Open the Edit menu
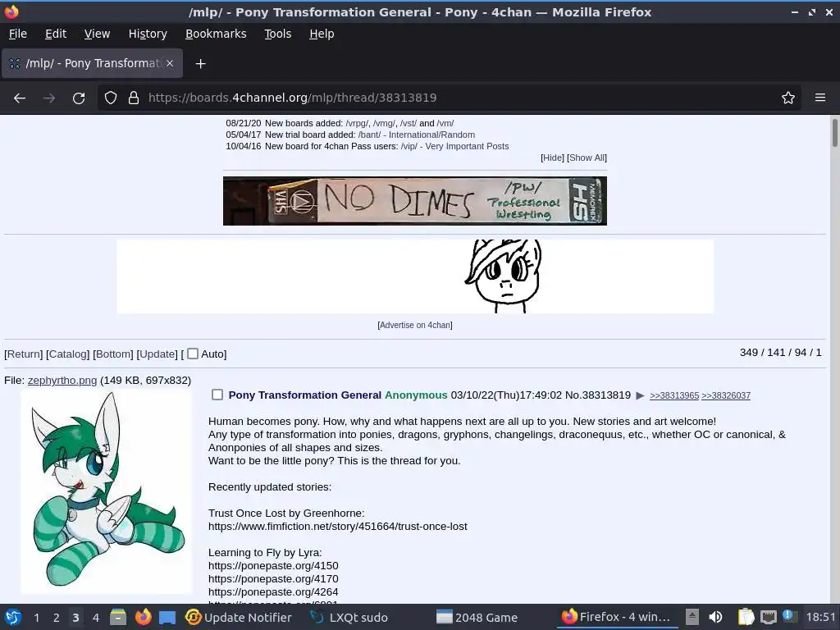840x630 pixels. (56, 34)
